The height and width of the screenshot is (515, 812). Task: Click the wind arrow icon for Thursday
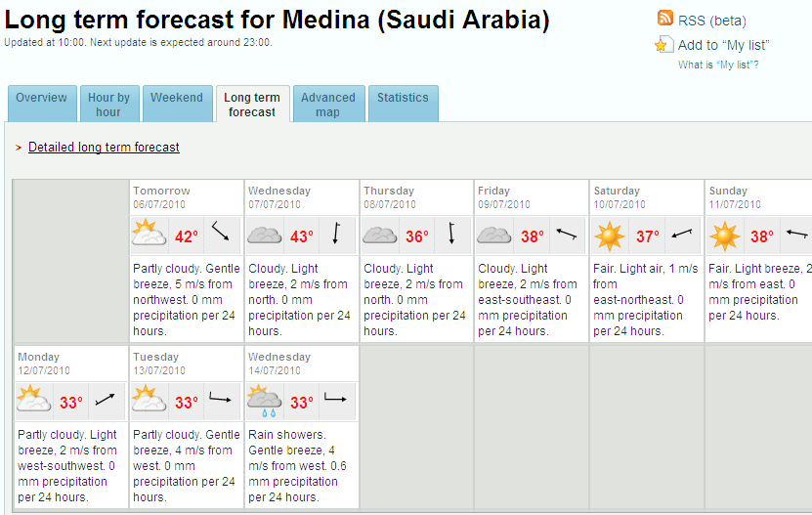pyautogui.click(x=451, y=233)
